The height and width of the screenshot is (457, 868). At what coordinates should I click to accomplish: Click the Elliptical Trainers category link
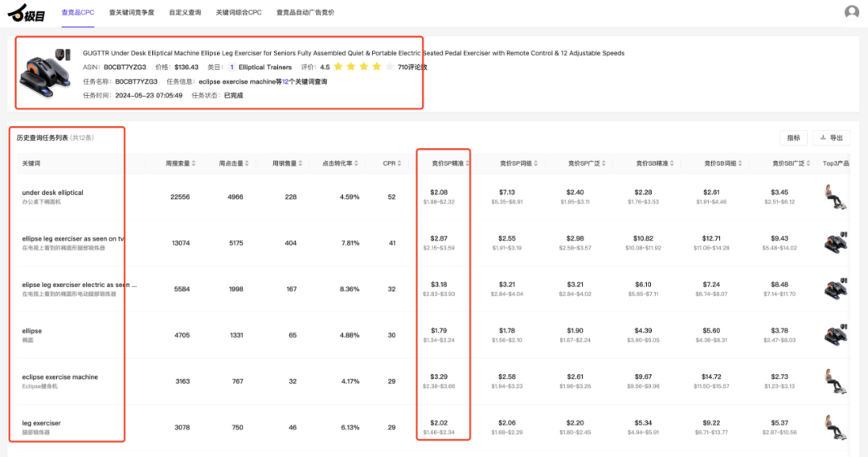pos(264,68)
